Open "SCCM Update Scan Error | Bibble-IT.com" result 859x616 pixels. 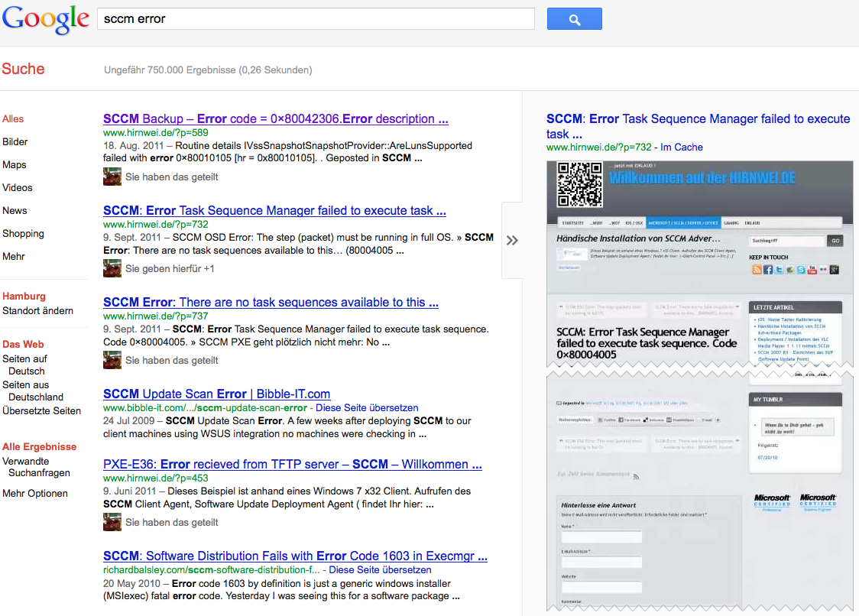216,394
